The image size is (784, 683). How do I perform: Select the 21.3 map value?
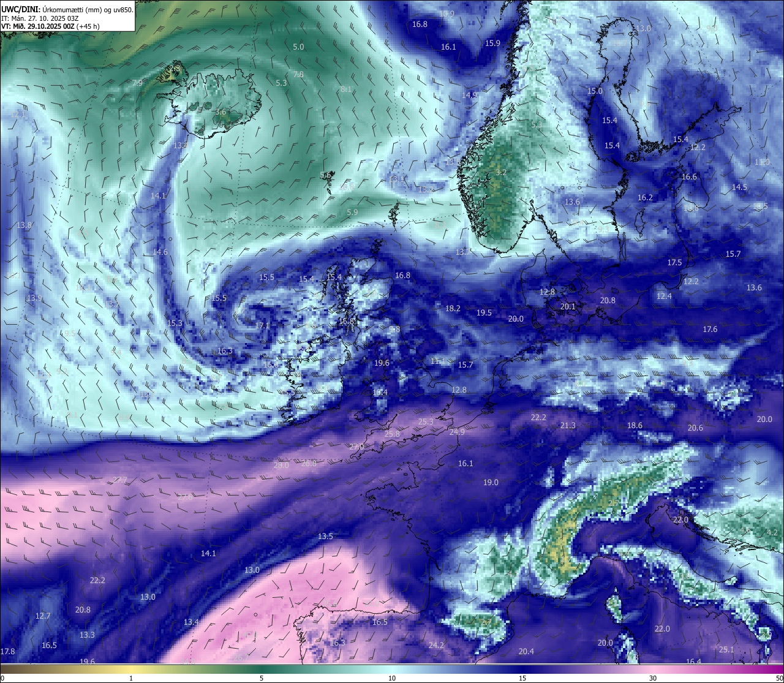pos(568,425)
